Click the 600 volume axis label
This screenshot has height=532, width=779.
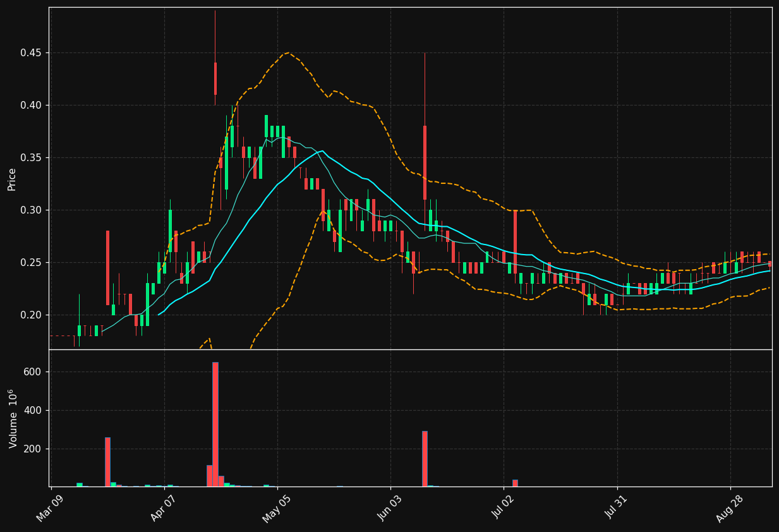tap(33, 372)
